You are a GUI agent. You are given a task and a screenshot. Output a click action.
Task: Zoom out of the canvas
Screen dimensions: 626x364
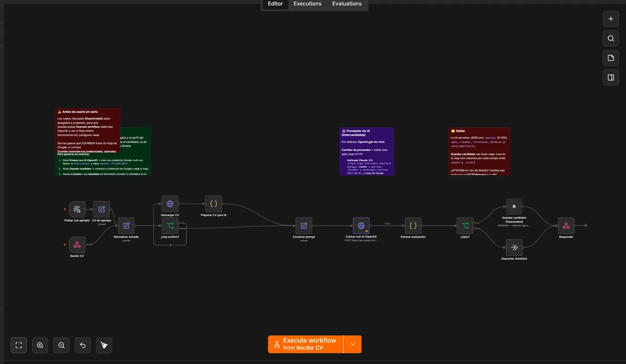(x=61, y=345)
